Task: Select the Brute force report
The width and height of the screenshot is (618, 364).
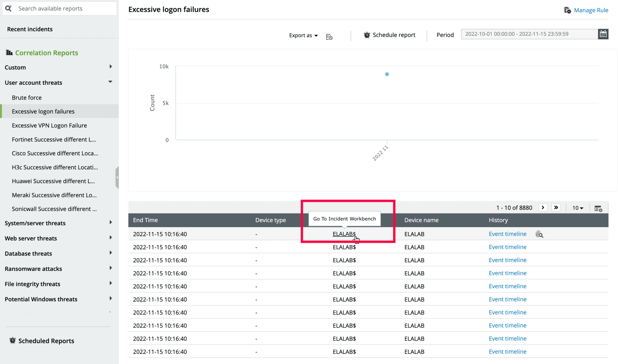Action: (x=27, y=98)
